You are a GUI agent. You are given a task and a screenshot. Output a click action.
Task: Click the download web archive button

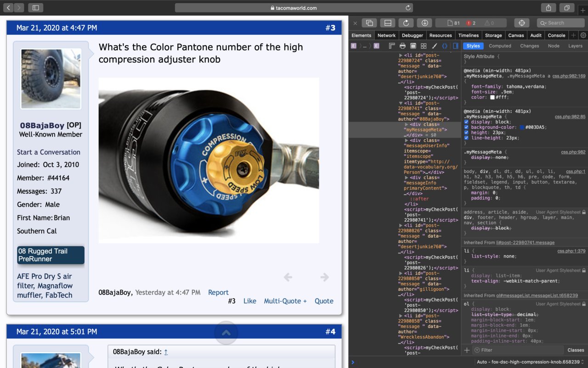(424, 23)
